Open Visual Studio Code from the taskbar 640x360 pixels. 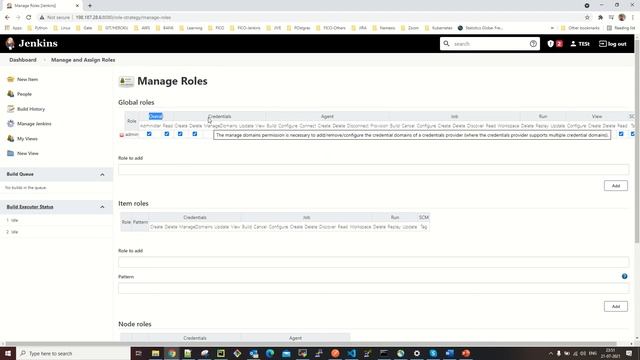351,353
